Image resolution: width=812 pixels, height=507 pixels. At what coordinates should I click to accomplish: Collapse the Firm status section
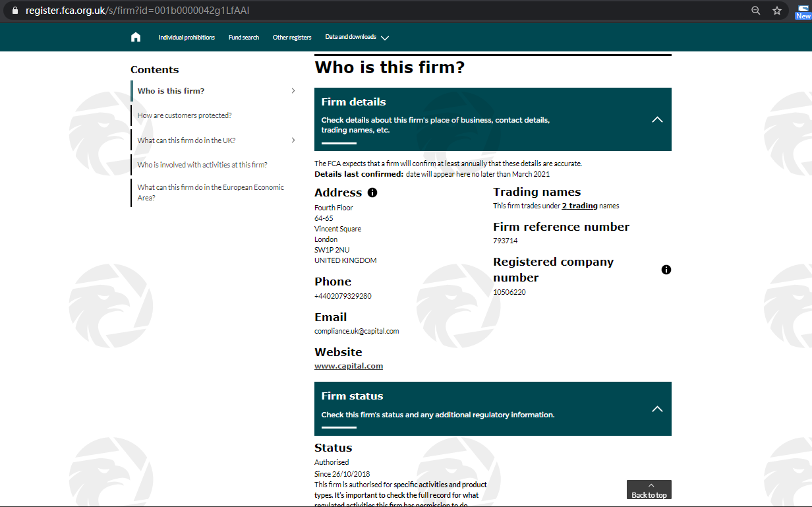point(657,409)
